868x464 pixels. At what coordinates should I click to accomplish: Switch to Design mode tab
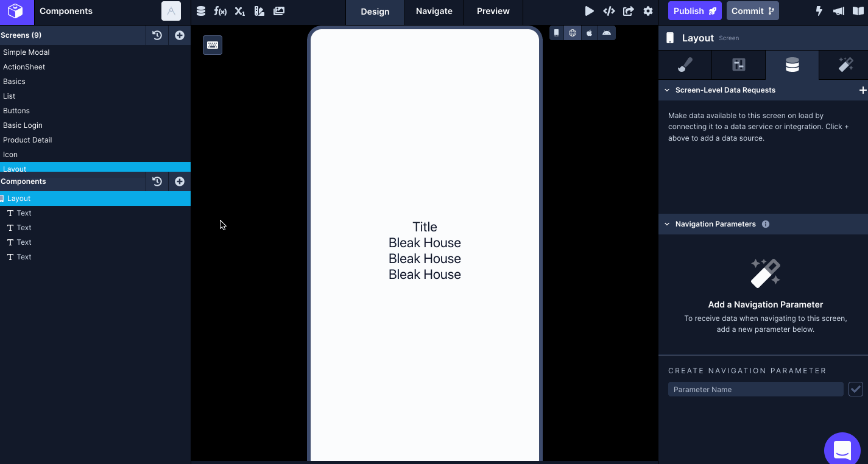pos(375,12)
